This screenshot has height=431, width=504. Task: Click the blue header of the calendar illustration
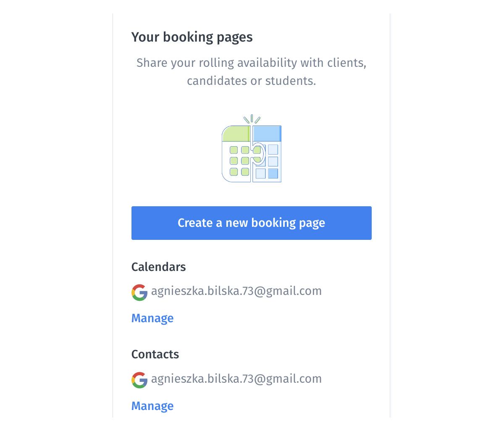click(x=267, y=133)
